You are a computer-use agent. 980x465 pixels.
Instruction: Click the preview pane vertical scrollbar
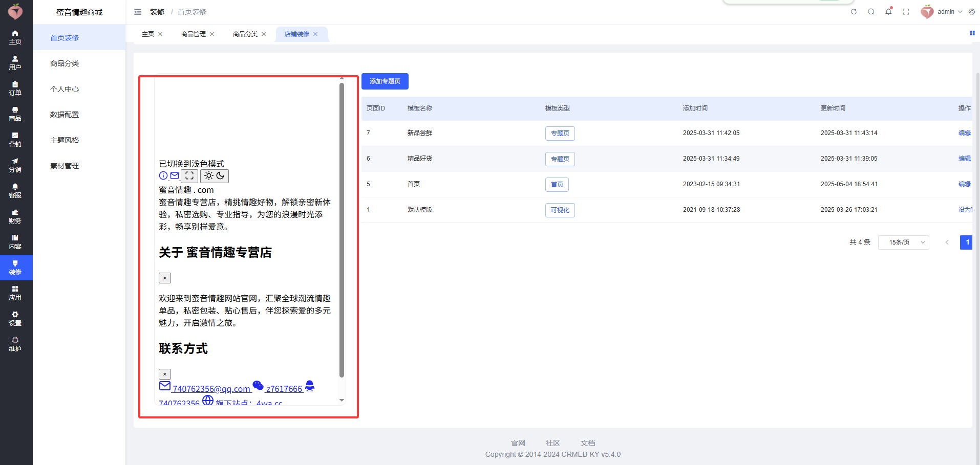[342, 230]
